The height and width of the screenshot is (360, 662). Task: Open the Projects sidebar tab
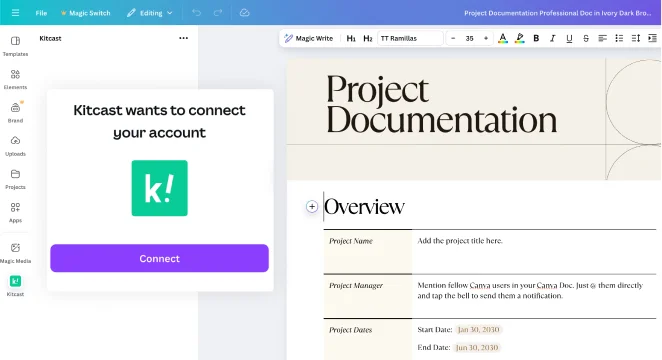pos(15,179)
